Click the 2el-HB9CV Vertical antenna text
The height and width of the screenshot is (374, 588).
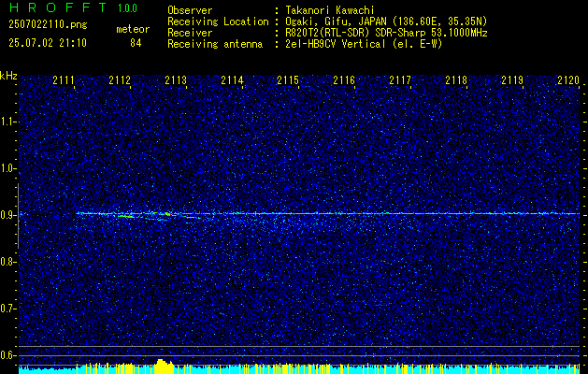[x=364, y=44]
